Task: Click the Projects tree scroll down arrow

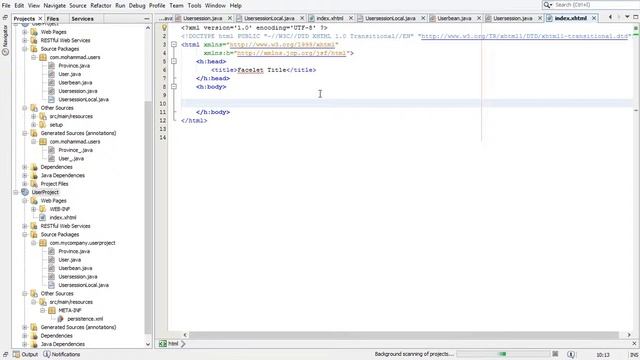Action: click(x=148, y=344)
